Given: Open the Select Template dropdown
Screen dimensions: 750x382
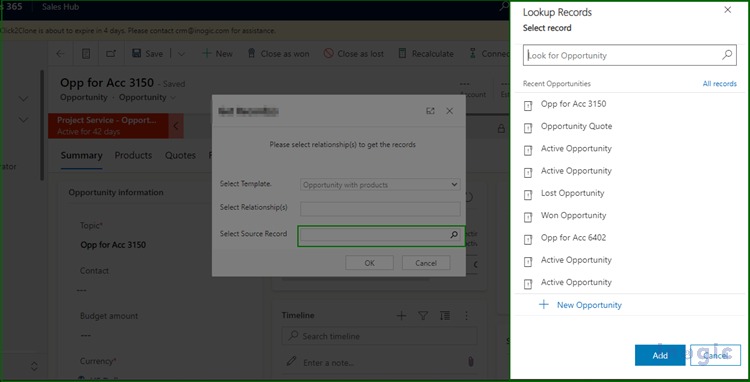Looking at the screenshot, I should (380, 185).
